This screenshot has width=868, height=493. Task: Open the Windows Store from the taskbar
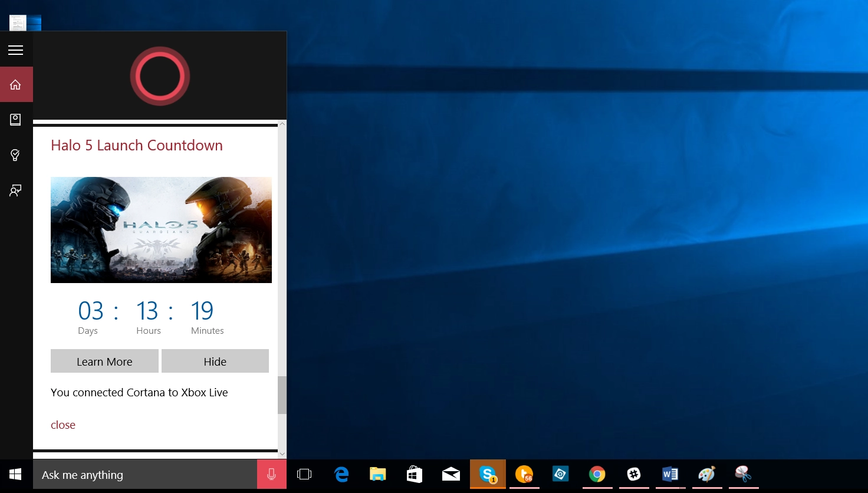(415, 474)
